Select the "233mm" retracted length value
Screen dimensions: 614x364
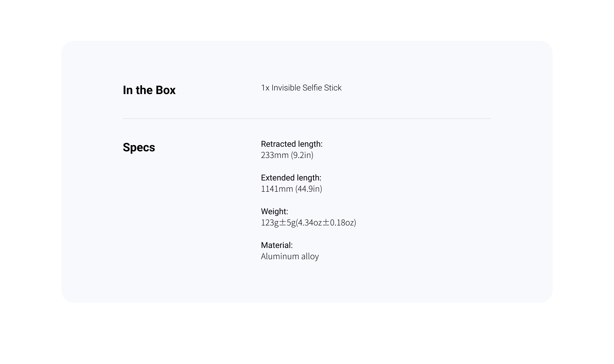(x=275, y=155)
